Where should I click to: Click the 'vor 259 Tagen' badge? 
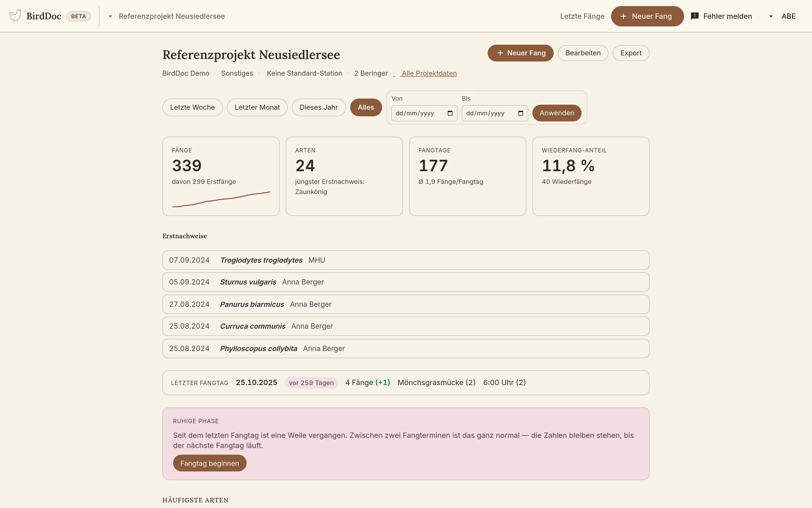point(311,383)
